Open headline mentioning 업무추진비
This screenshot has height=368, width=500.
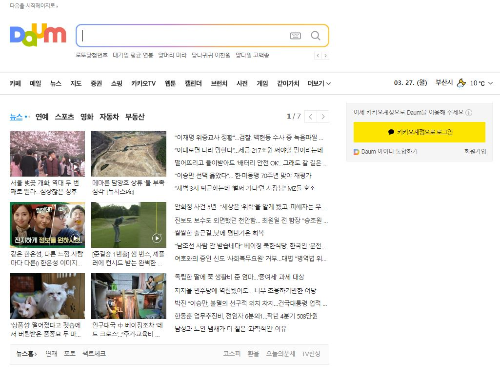pos(246,316)
